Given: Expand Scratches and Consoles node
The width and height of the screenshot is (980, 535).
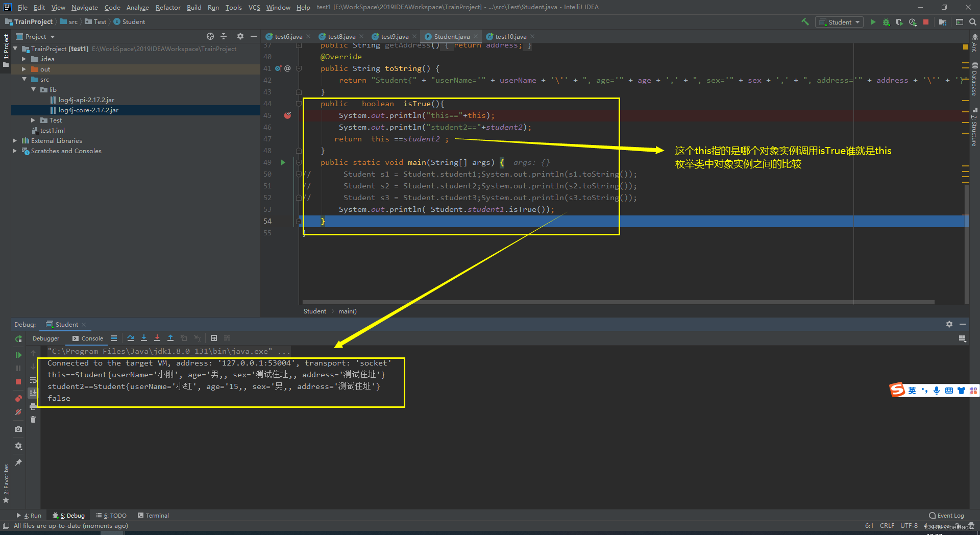Looking at the screenshot, I should point(15,151).
